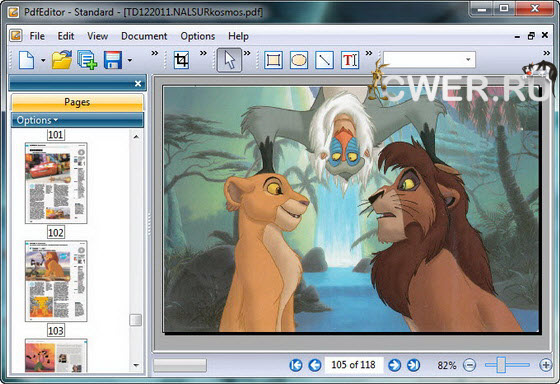The image size is (560, 384).
Task: Click the Pages panel tab
Action: coord(77,102)
